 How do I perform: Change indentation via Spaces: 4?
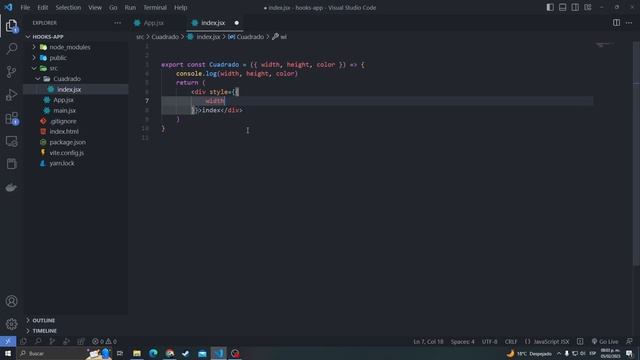pyautogui.click(x=462, y=341)
